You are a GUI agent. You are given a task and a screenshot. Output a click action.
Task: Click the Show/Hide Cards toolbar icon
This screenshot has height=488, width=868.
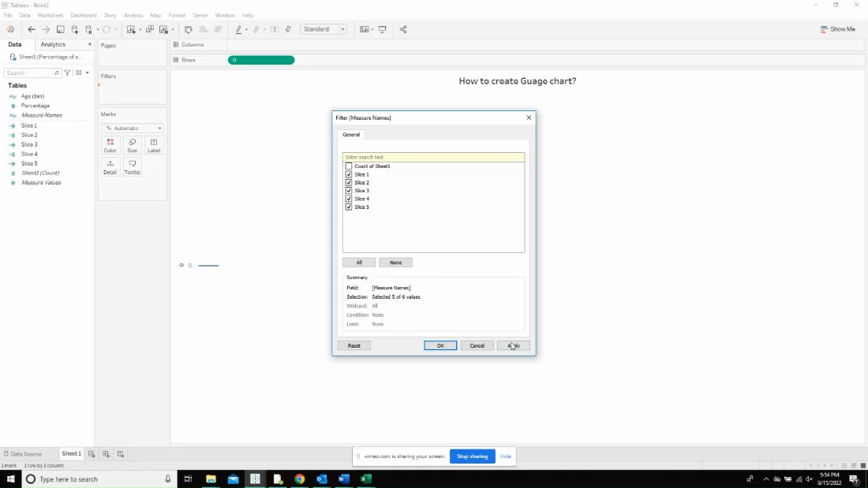pyautogui.click(x=364, y=29)
